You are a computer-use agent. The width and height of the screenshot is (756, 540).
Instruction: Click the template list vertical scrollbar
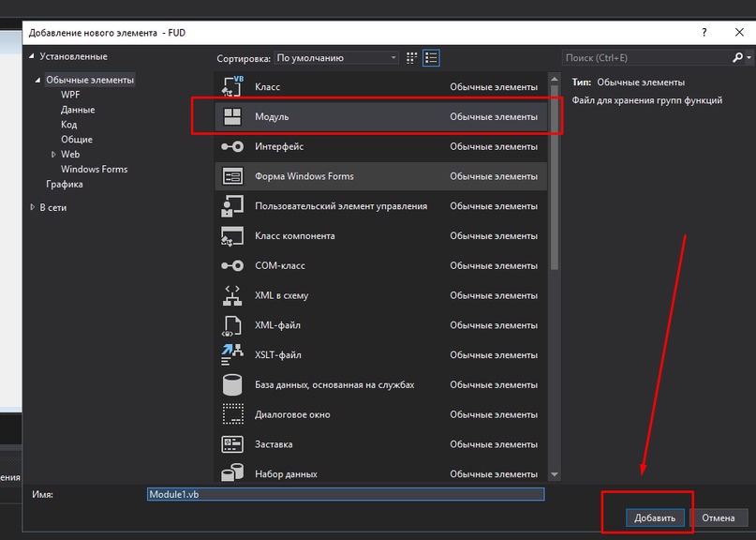[x=554, y=281]
